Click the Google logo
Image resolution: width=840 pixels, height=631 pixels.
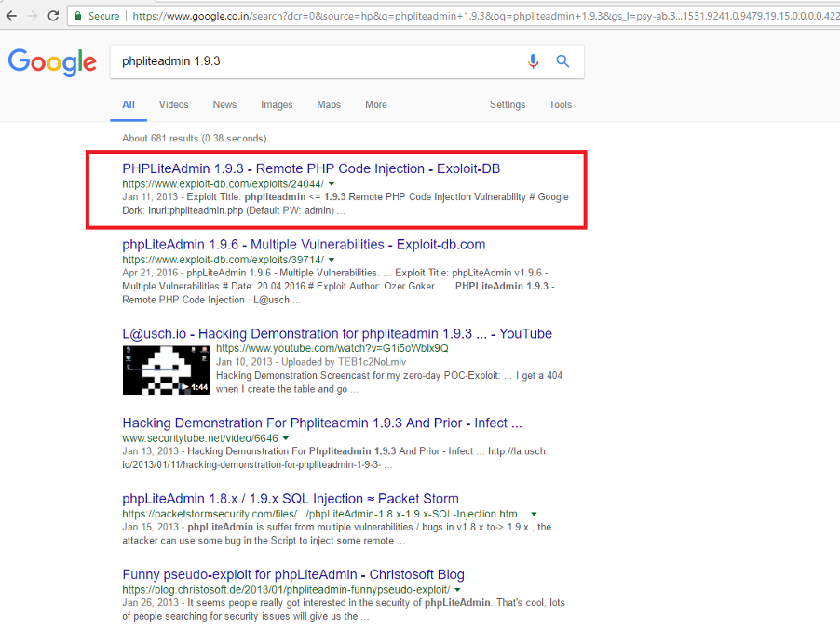point(52,62)
